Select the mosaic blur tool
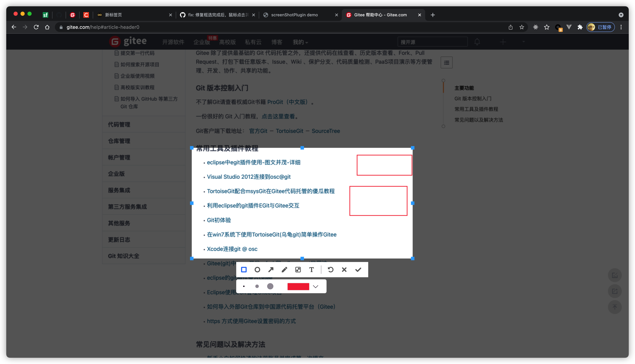635x364 pixels. pos(298,269)
